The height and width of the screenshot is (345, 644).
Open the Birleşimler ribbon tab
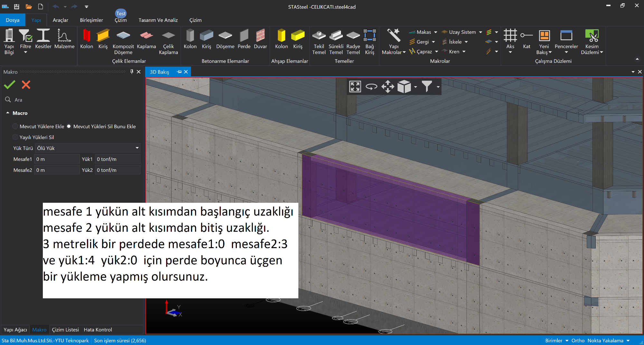point(91,20)
